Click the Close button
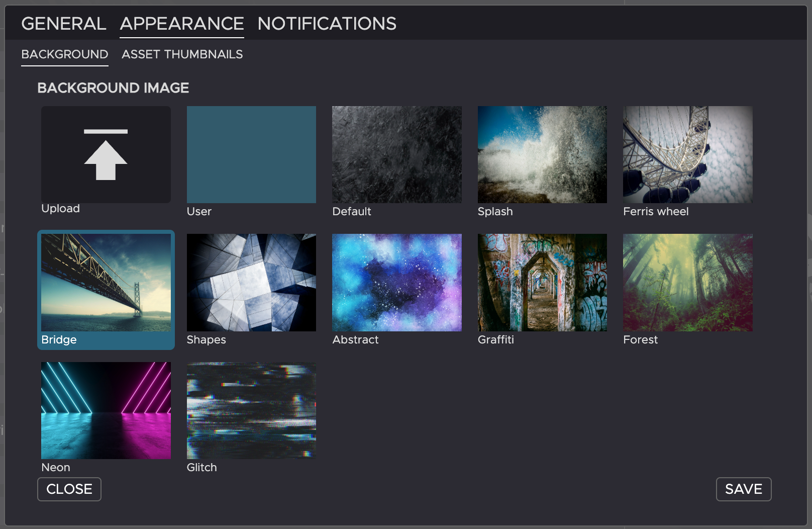Viewport: 812px width, 529px height. pos(69,489)
